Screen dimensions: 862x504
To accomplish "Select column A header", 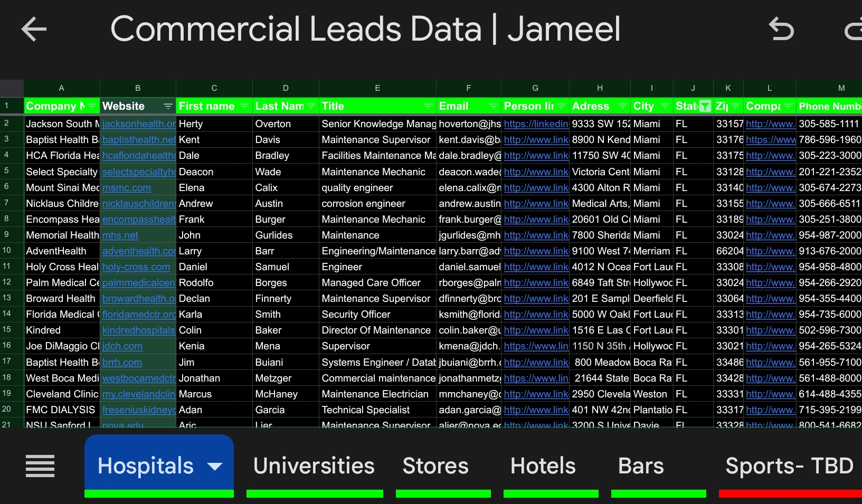I will coord(62,88).
